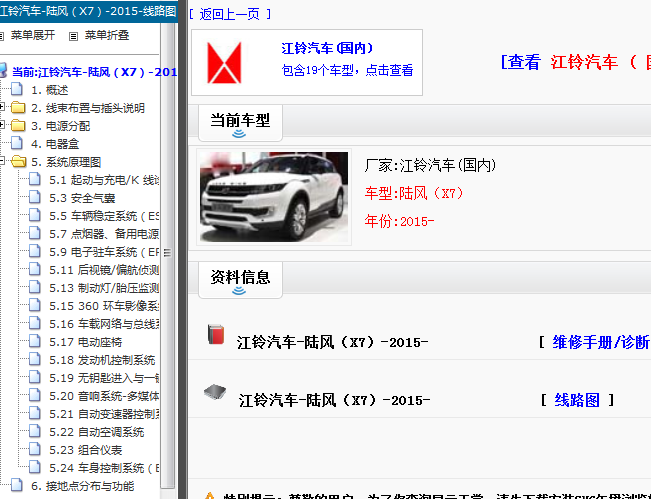
Task: Select root node 当前:江铃汽车-陆风（X7）
Action: [x=94, y=72]
